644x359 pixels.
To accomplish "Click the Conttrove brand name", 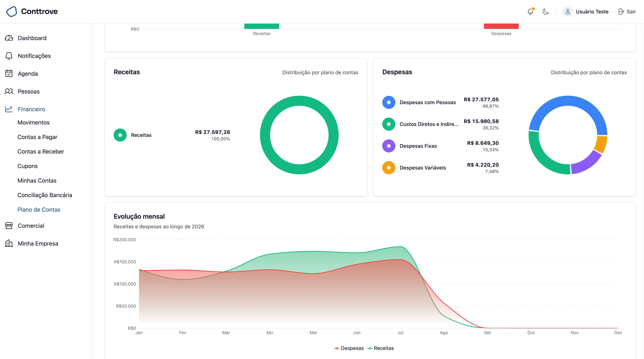I will 39,11.
